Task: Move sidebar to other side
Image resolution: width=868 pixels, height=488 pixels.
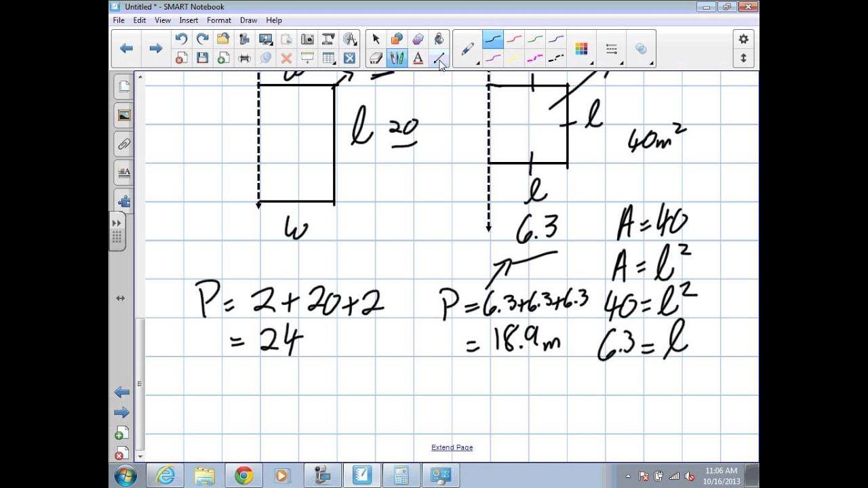Action: 120,298
